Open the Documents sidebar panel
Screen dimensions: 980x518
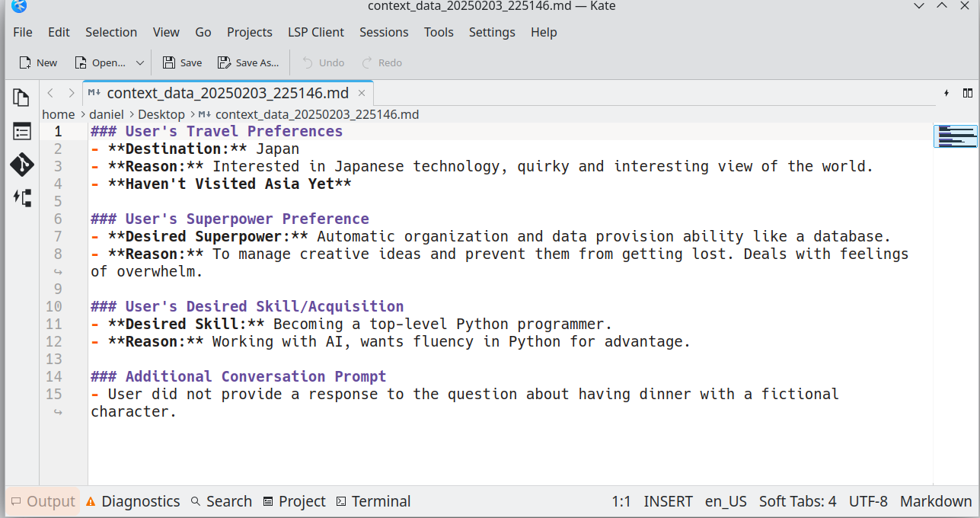pyautogui.click(x=21, y=98)
